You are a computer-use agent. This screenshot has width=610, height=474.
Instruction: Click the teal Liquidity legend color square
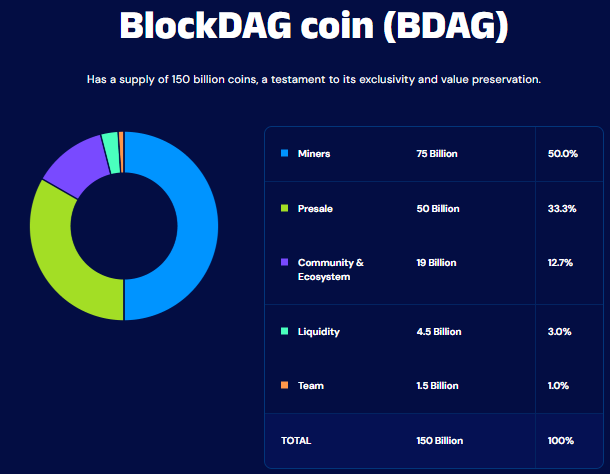(x=284, y=331)
